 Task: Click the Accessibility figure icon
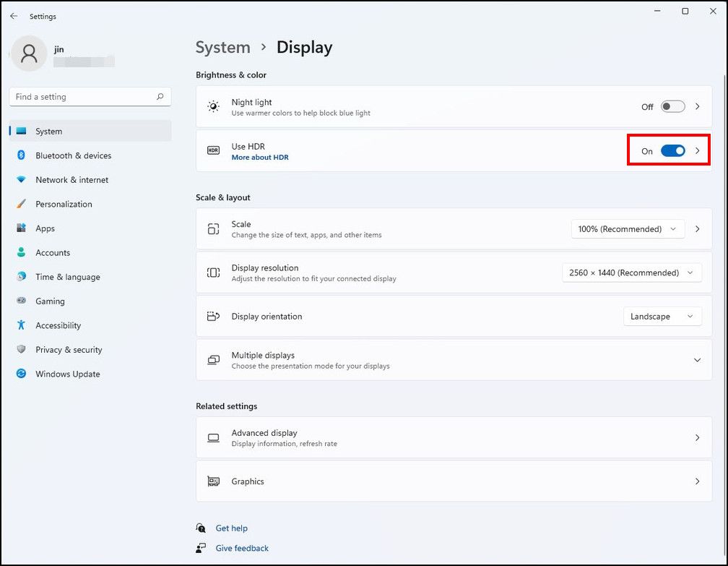21,325
